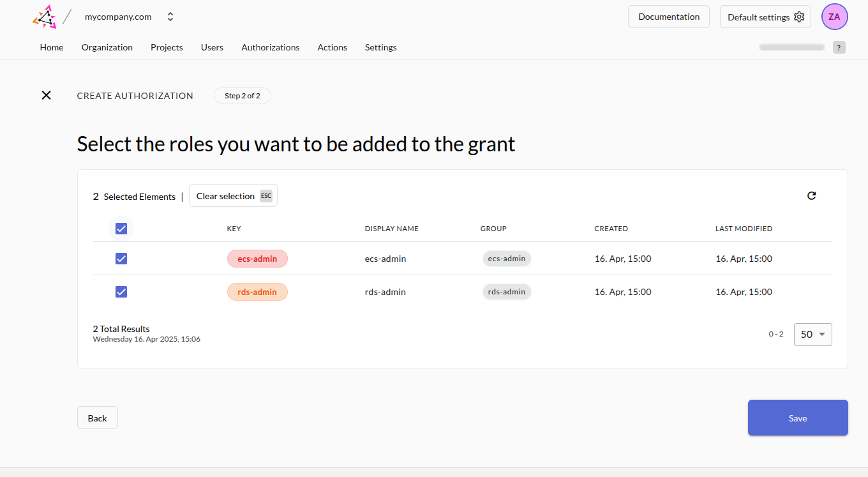This screenshot has height=477, width=868.
Task: Open the ZA user avatar menu
Action: (834, 17)
